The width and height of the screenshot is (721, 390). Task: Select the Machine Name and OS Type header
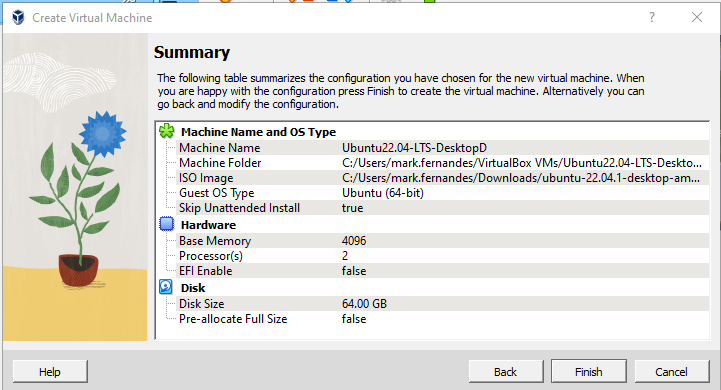(258, 132)
